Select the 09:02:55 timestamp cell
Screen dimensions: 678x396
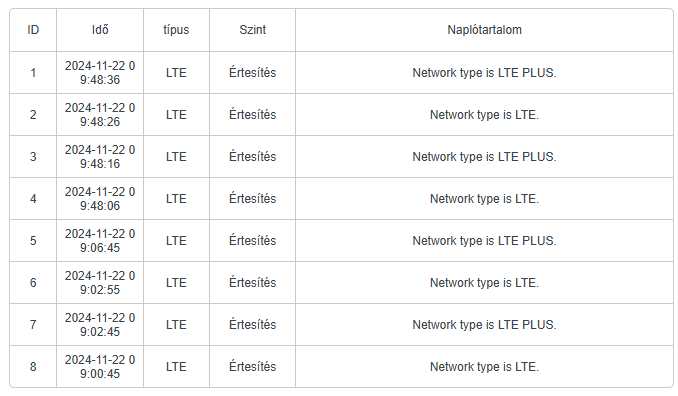coord(100,282)
